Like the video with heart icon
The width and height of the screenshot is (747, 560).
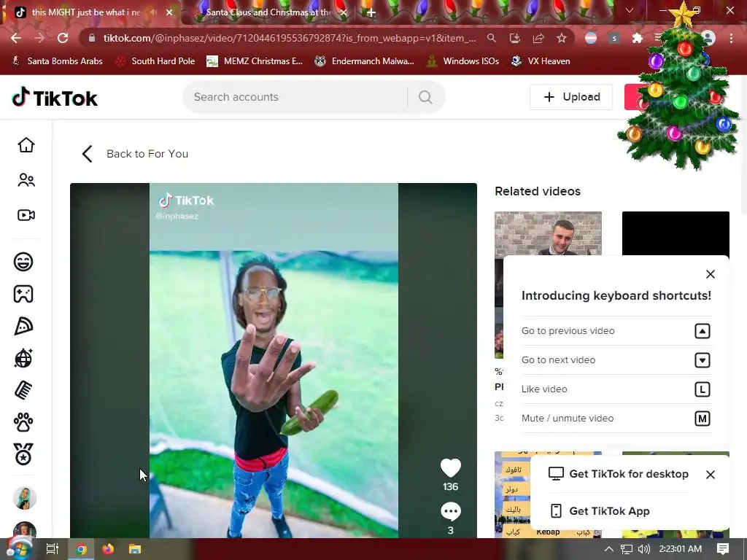click(x=450, y=468)
